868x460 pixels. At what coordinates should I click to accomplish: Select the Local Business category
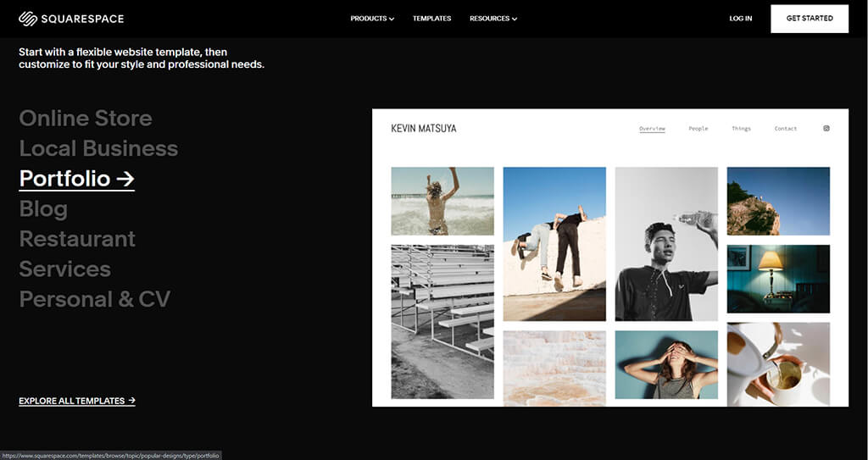tap(98, 147)
